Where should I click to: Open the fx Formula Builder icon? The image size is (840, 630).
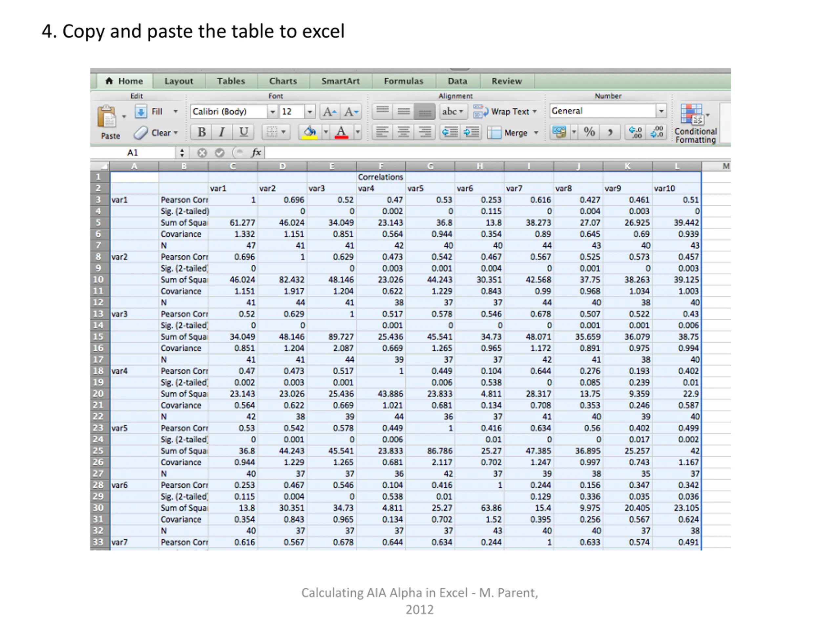256,153
